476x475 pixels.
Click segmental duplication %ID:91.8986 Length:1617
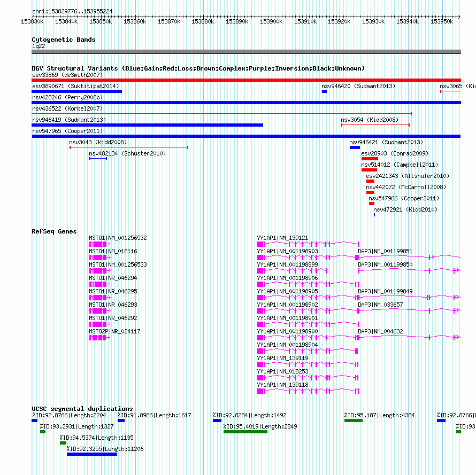pyautogui.click(x=121, y=421)
